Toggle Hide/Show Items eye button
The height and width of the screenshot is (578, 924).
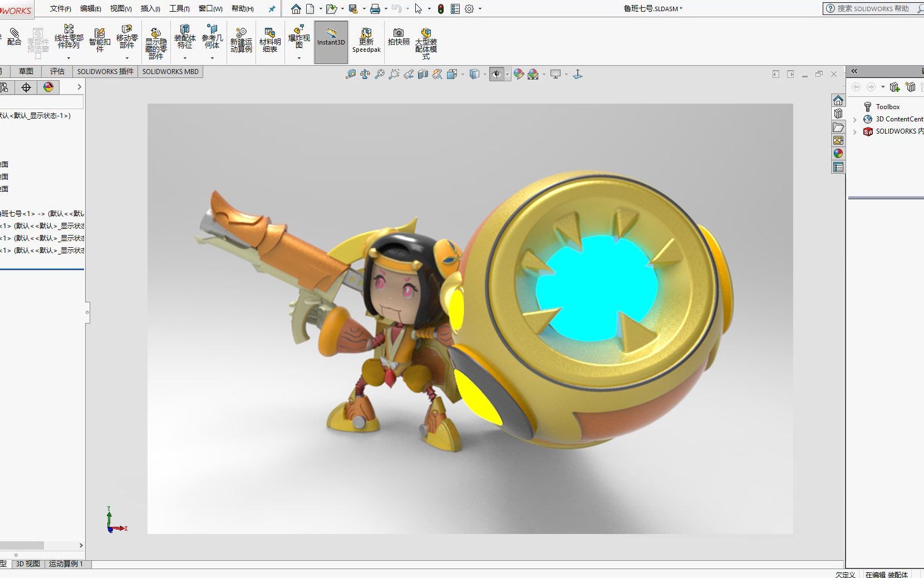tap(497, 74)
